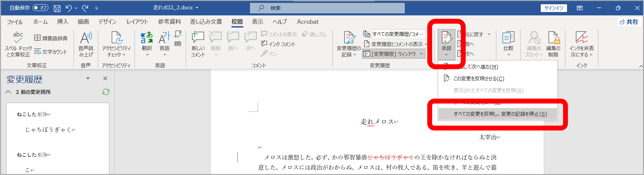The height and width of the screenshot is (175, 644).
Task: Add a 新しいコメント
Action: coord(198,44)
